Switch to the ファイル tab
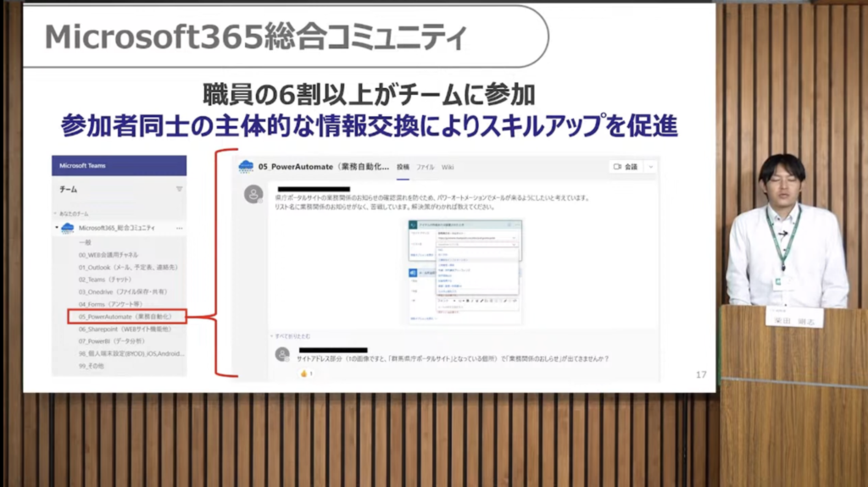This screenshot has height=487, width=868. point(426,167)
